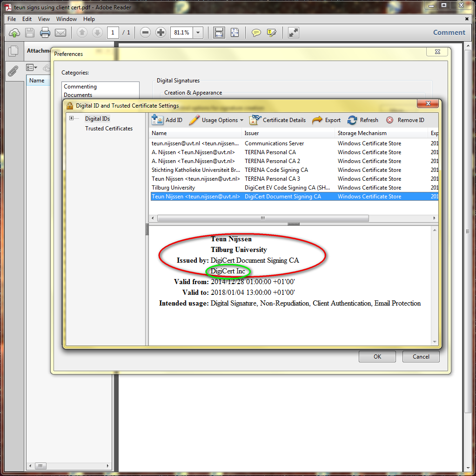This screenshot has width=476, height=476.
Task: Click the OK button
Action: coord(377,356)
